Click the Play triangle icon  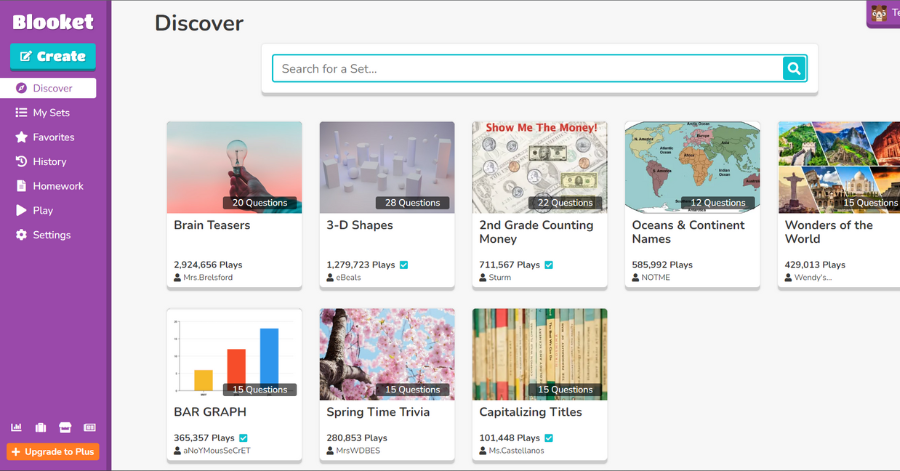[21, 210]
